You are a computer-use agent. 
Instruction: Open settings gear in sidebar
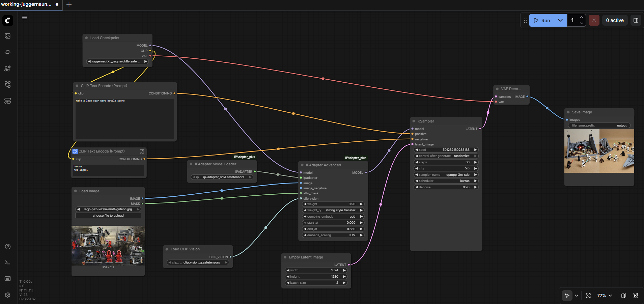pos(7,295)
